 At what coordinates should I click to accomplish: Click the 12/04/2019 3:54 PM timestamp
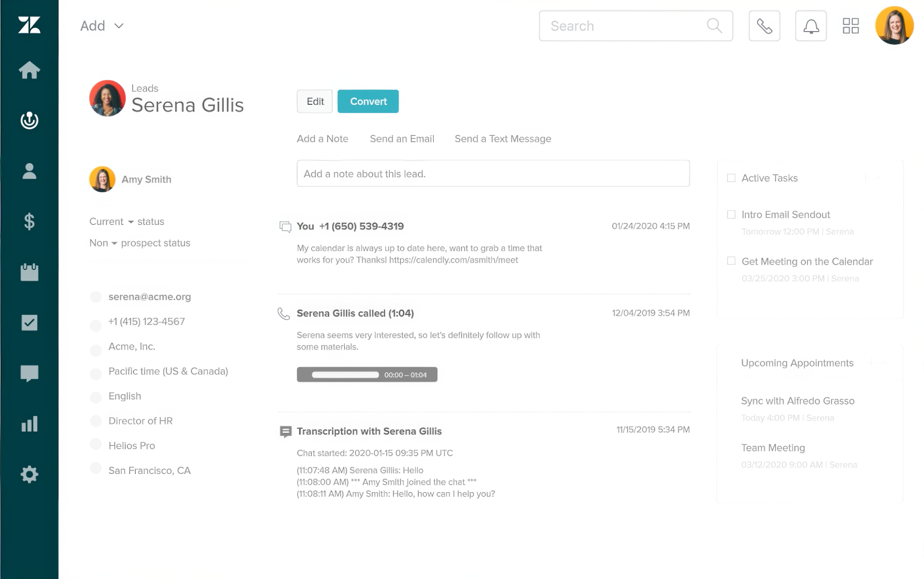click(x=651, y=313)
